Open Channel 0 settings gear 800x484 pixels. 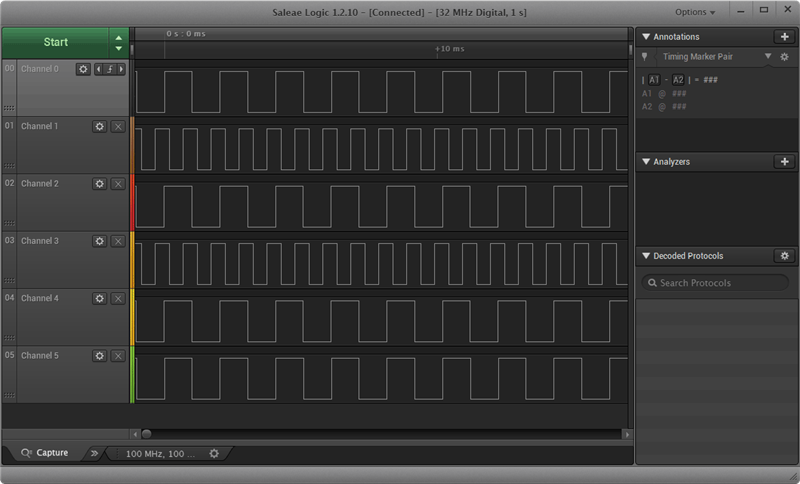pos(83,69)
